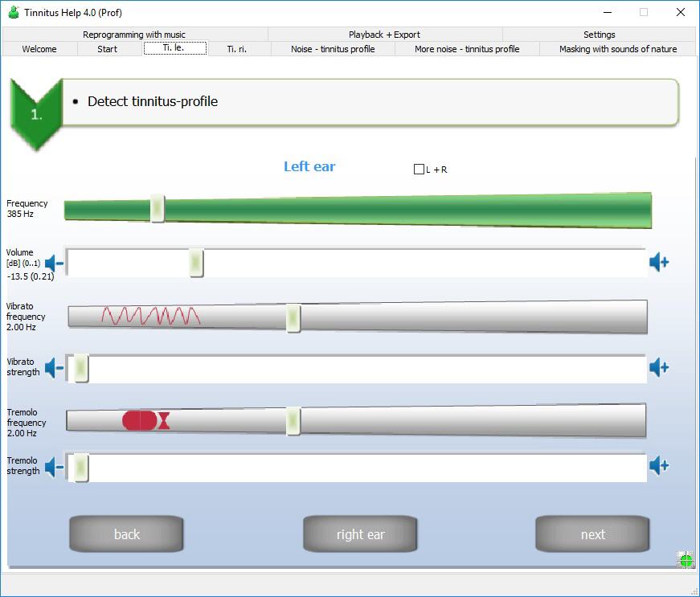
Task: Lower vibrato strength using minus speaker icon
Action: [x=54, y=368]
